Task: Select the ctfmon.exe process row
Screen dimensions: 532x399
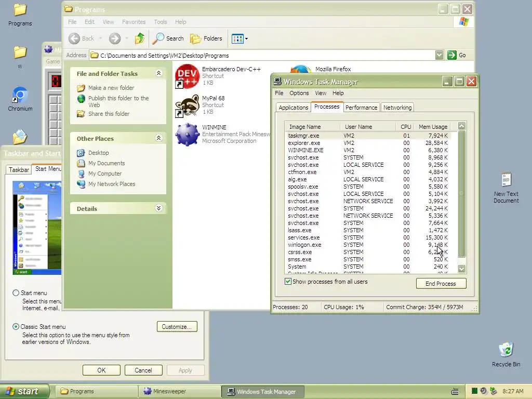Action: coord(368,172)
